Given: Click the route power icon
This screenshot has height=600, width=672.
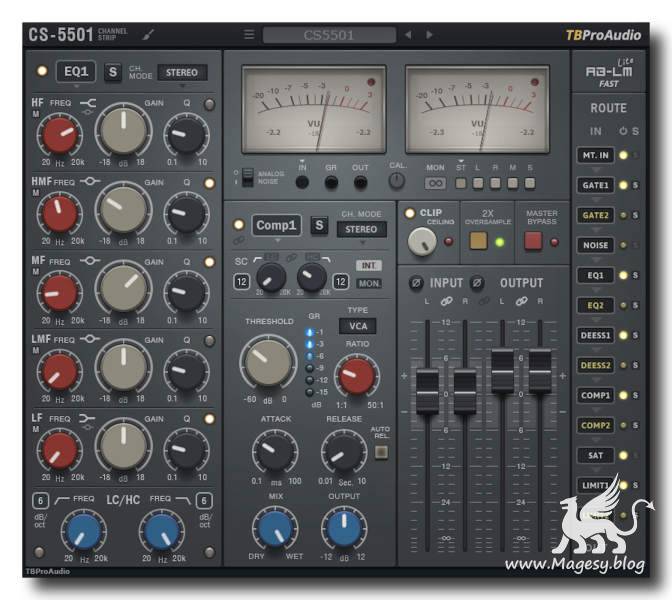Looking at the screenshot, I should point(623,131).
